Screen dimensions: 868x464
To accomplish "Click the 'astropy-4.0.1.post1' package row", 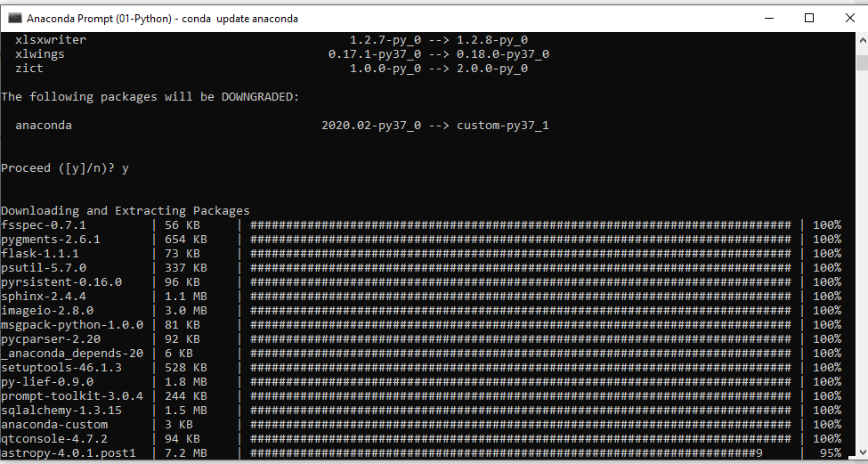I will (x=421, y=453).
